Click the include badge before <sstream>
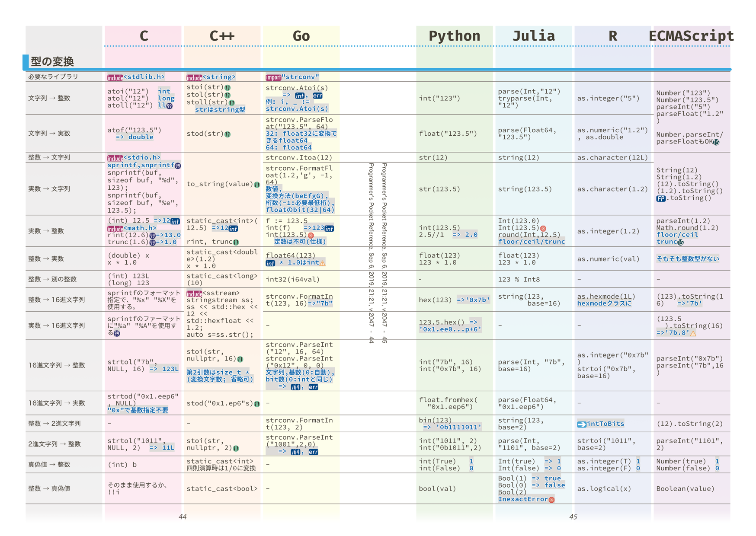Viewport: 756px width, 536px height. click(194, 294)
